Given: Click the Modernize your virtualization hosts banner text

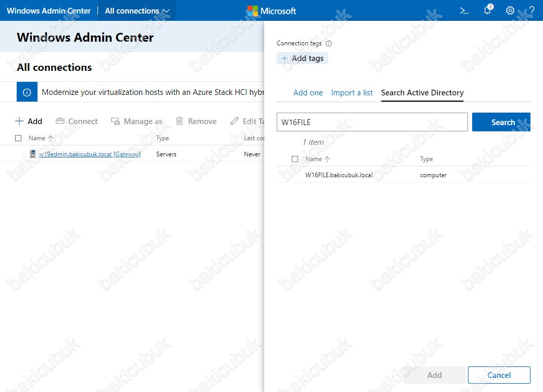Looking at the screenshot, I should tap(153, 92).
